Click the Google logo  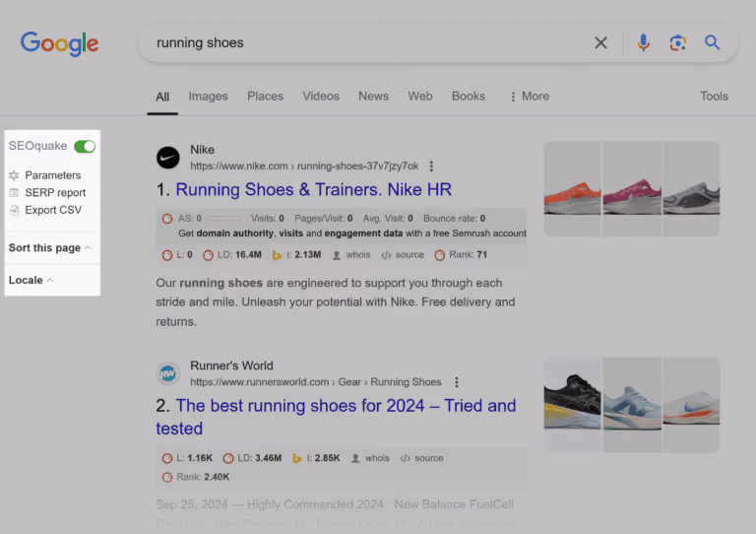(59, 44)
